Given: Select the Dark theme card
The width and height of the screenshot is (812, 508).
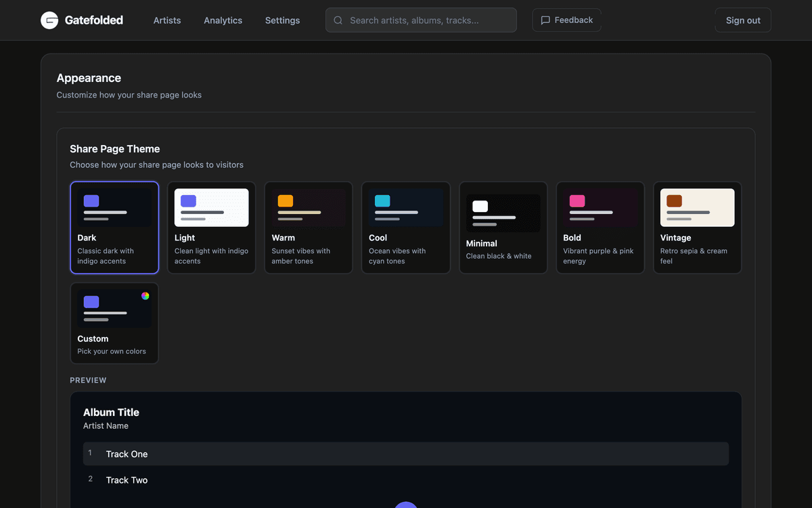Looking at the screenshot, I should click(x=114, y=228).
